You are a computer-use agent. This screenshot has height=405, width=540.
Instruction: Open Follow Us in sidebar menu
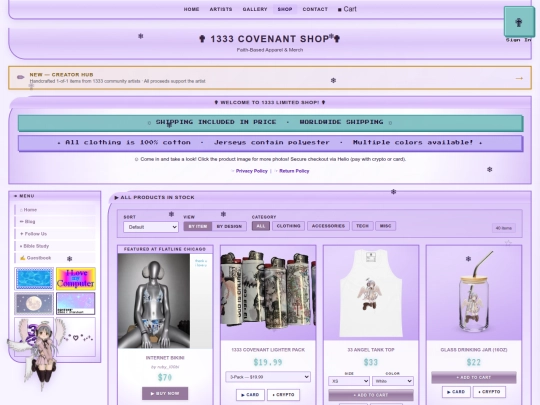55,234
